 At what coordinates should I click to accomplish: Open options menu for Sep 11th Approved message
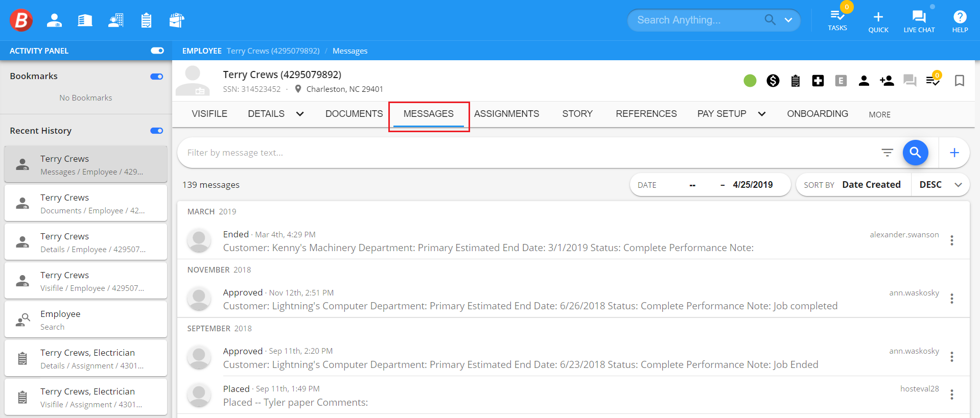[x=952, y=357]
